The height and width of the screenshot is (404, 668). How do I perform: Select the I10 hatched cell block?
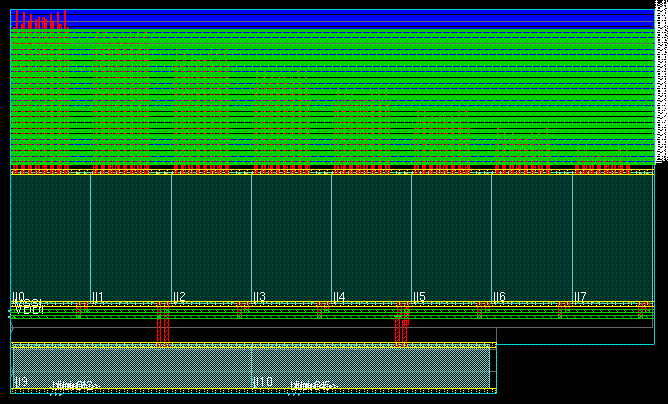371,368
